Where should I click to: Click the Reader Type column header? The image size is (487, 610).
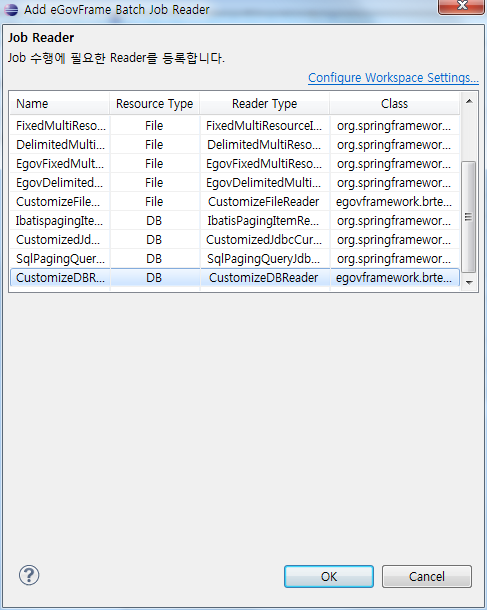click(x=265, y=103)
